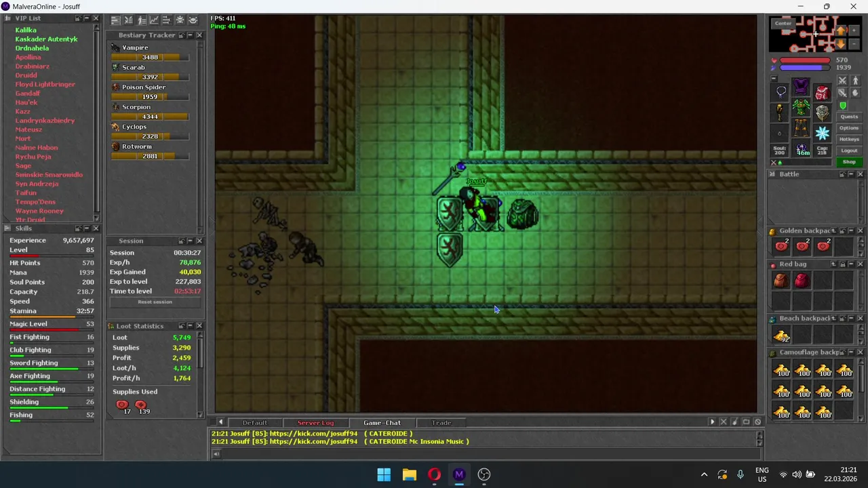Switch to the Game-Chat tab

(x=382, y=422)
